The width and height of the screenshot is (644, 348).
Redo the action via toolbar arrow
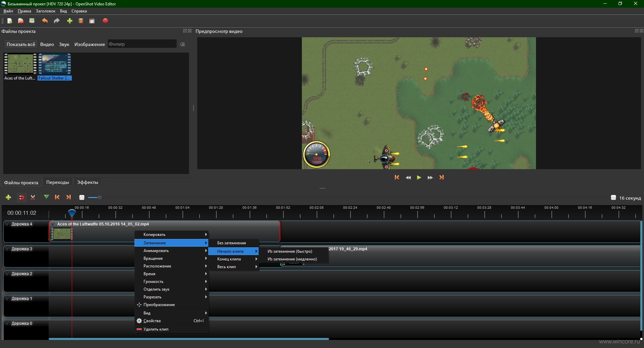pos(57,21)
